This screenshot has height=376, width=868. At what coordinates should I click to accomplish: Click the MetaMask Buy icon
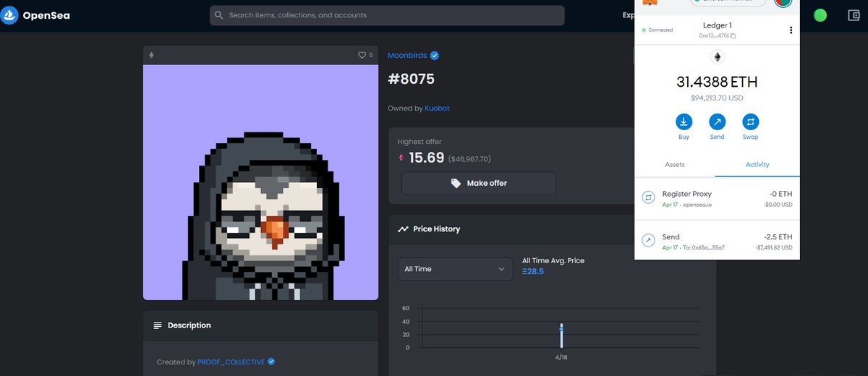[684, 121]
